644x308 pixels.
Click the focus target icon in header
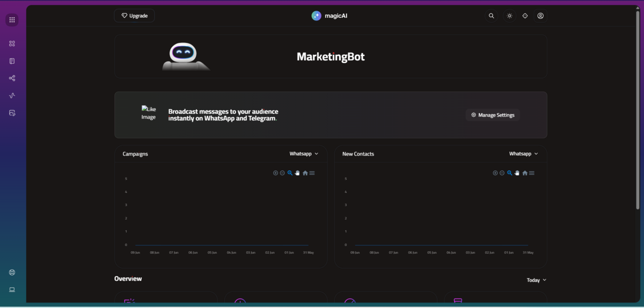click(x=525, y=16)
